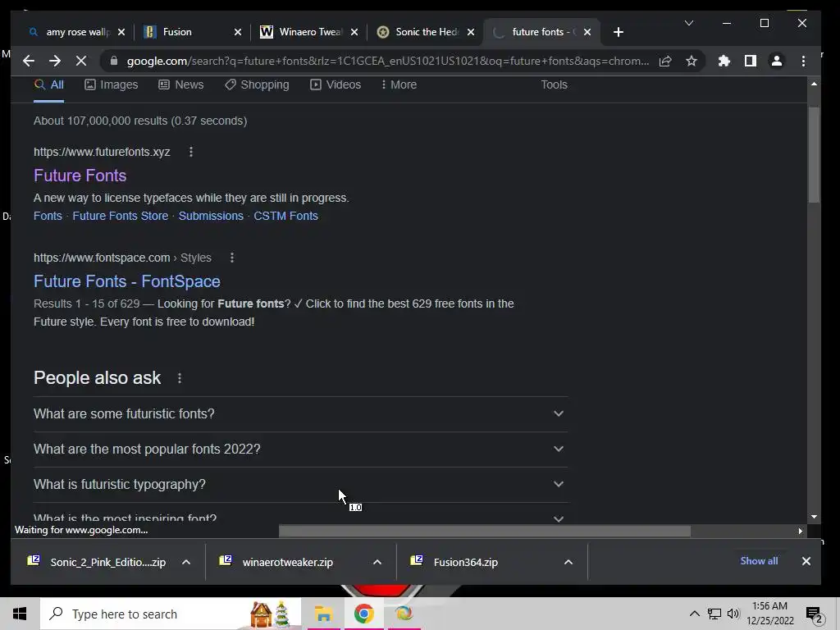Open options for fontspace.com result
Image resolution: width=840 pixels, height=630 pixels.
[232, 258]
